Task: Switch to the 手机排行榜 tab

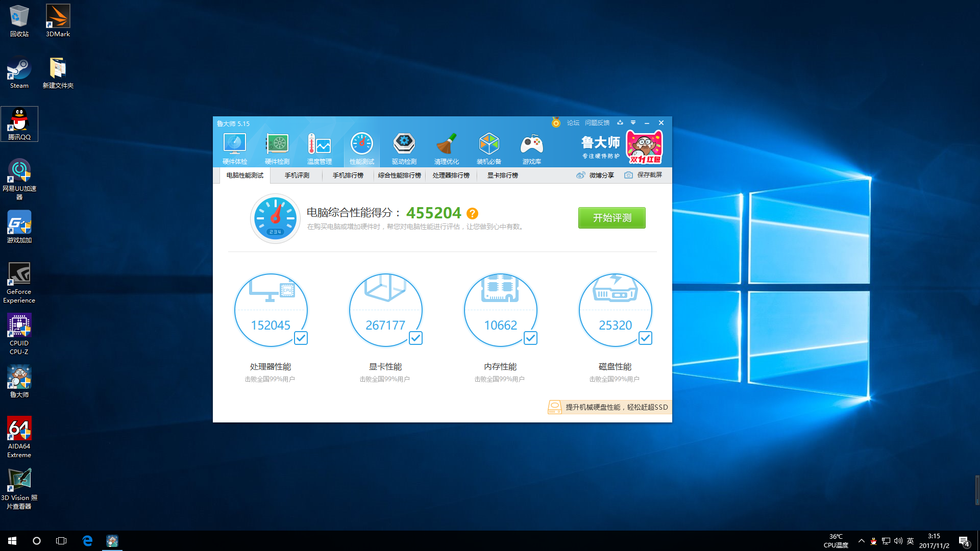Action: pyautogui.click(x=348, y=175)
